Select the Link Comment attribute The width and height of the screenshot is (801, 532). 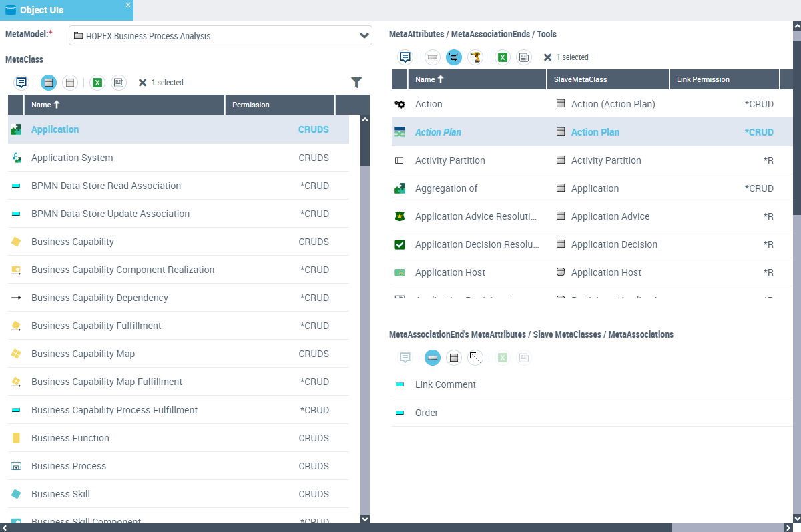(x=445, y=384)
